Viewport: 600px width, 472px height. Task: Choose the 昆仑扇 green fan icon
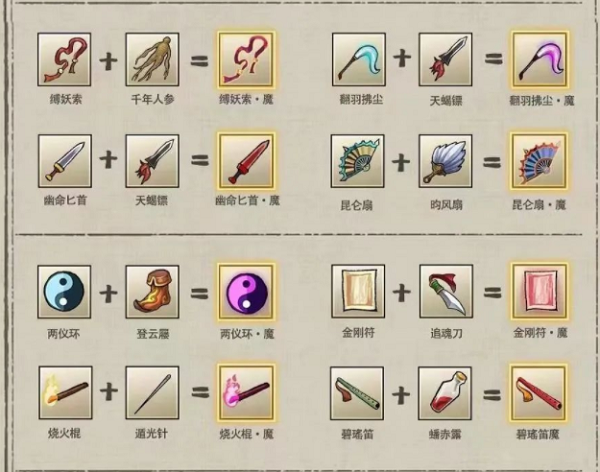[x=357, y=161]
